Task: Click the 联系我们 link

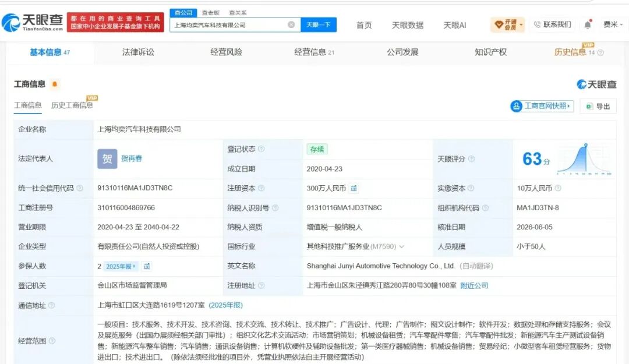Action: pos(553,24)
